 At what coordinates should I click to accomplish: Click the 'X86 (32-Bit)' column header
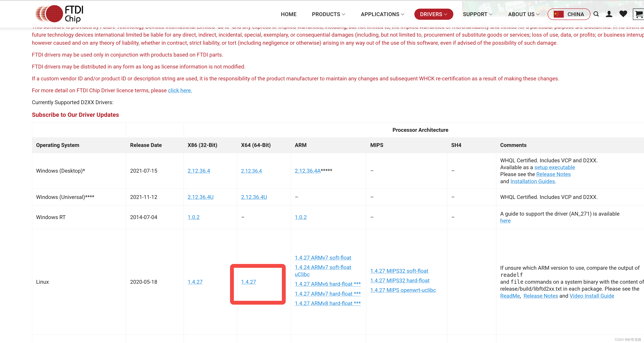tap(202, 145)
